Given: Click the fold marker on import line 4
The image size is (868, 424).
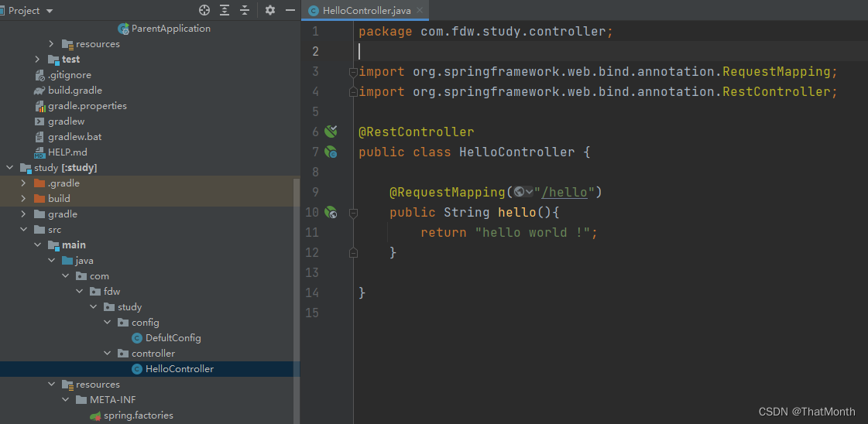Looking at the screenshot, I should (352, 92).
